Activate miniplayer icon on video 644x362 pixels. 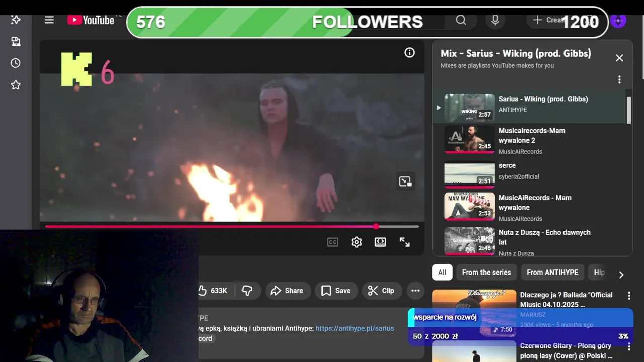(x=406, y=182)
